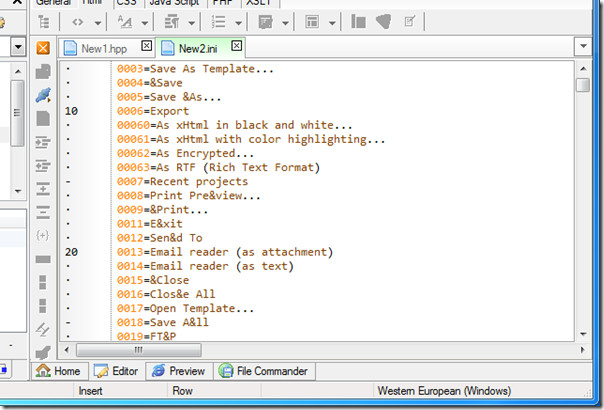Viewport: 604px width, 410px height.
Task: Click the horizontal scrollbar left arrow
Action: point(67,350)
